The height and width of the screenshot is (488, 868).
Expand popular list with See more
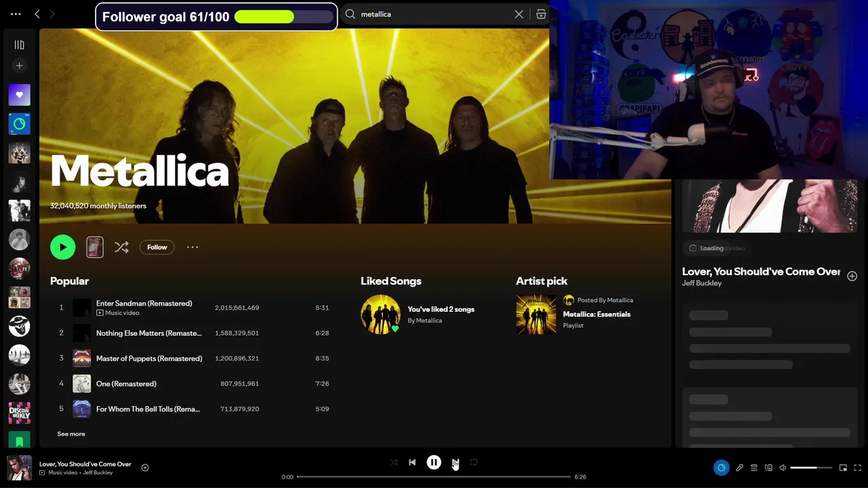point(71,434)
